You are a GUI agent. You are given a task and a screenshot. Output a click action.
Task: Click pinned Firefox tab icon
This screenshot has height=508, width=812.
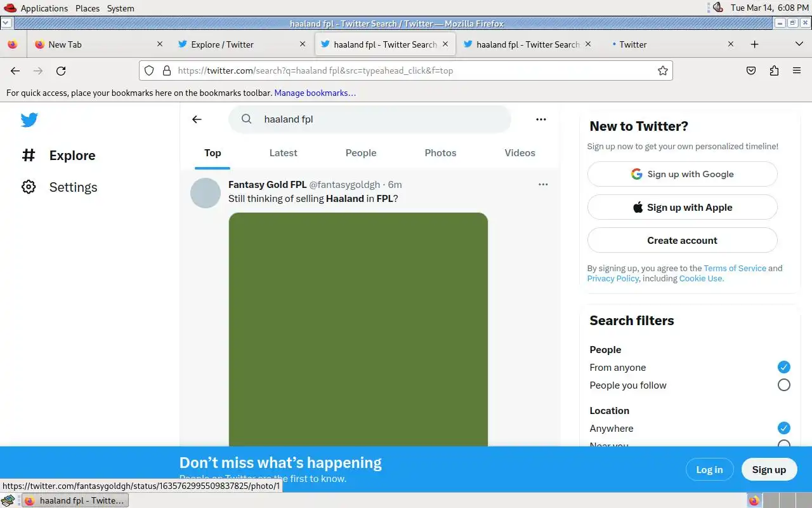click(x=13, y=44)
